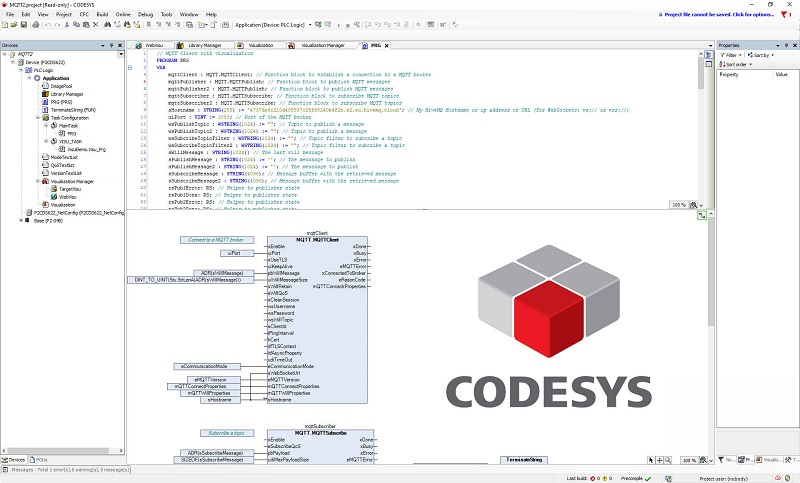The height and width of the screenshot is (483, 800).
Task: Click the red error count icon
Action: click(593, 478)
